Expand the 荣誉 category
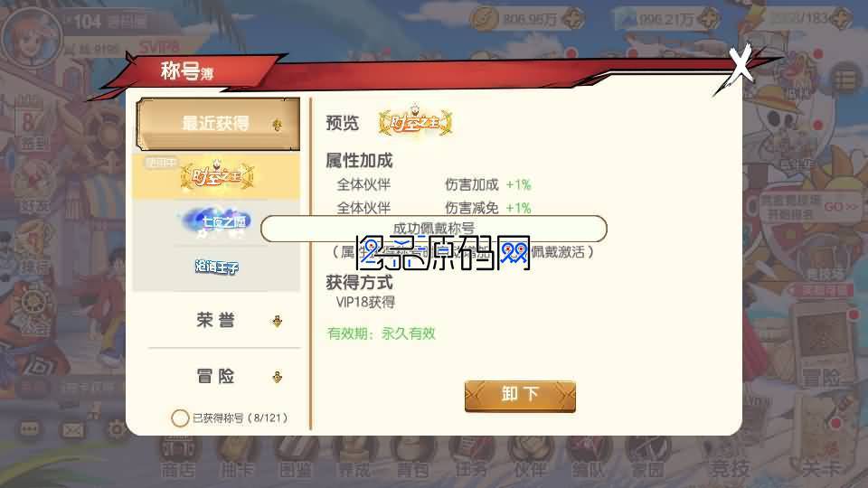This screenshot has height=488, width=868. 218,320
